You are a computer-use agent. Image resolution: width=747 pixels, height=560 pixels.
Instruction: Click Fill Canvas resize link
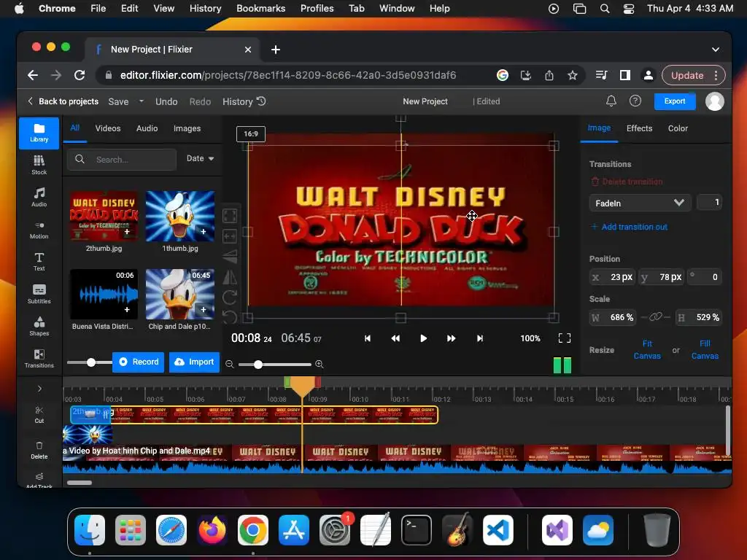[705, 349]
